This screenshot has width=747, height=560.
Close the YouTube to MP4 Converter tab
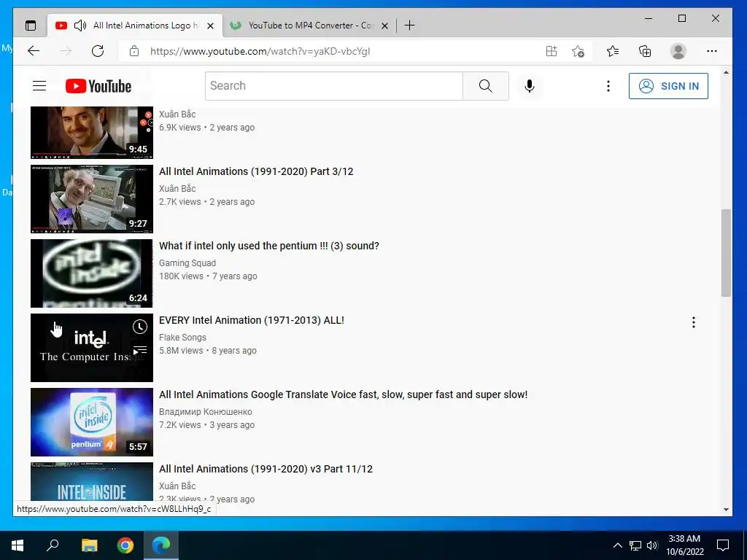(x=385, y=26)
